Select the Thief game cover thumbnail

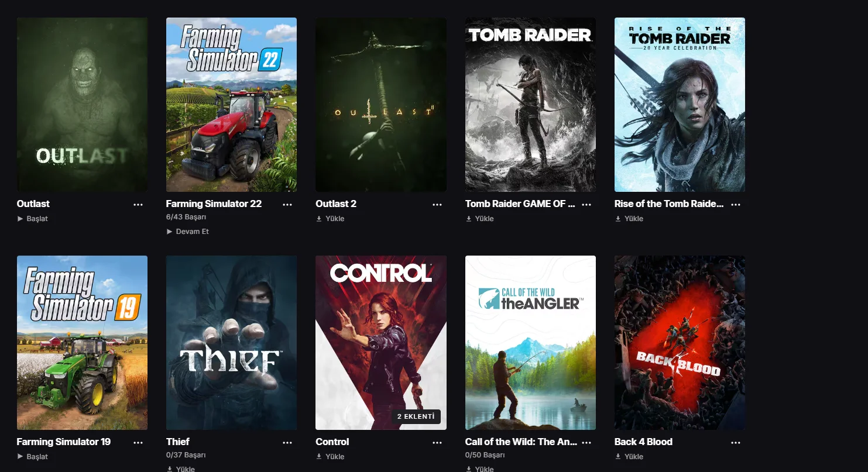(x=231, y=343)
